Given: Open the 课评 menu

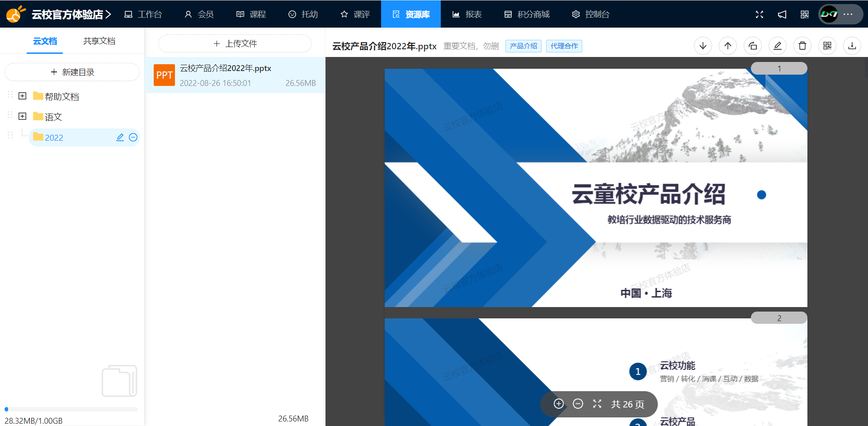Looking at the screenshot, I should tap(355, 14).
